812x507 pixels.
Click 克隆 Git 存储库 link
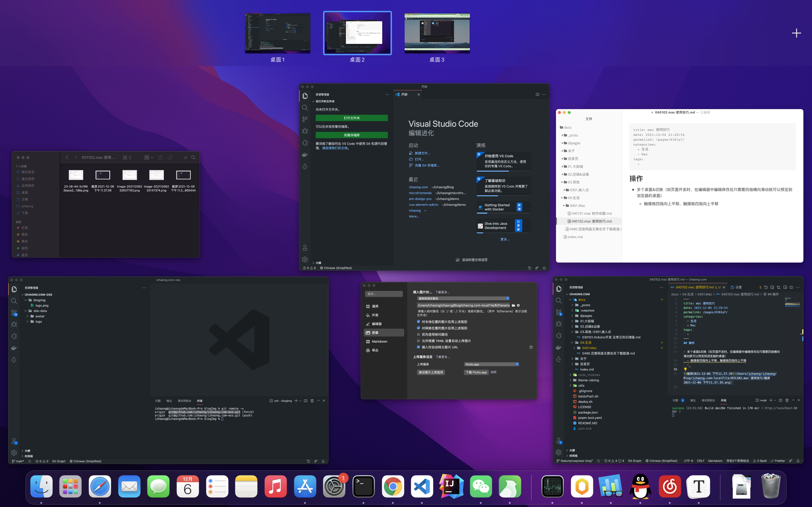point(427,165)
